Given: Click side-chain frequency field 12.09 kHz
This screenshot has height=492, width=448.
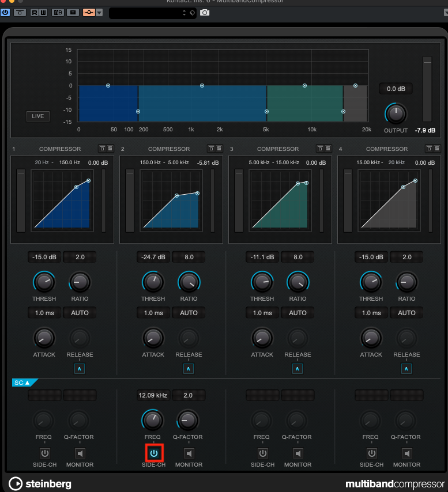Looking at the screenshot, I should 153,395.
